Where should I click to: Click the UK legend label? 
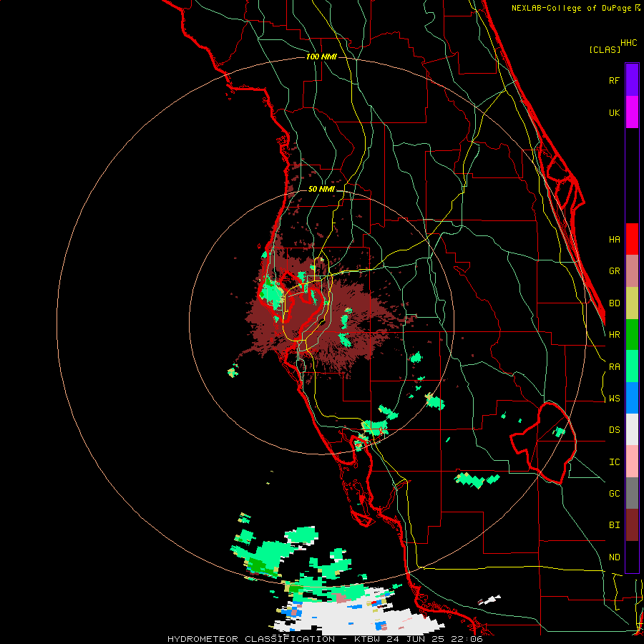[x=614, y=113]
